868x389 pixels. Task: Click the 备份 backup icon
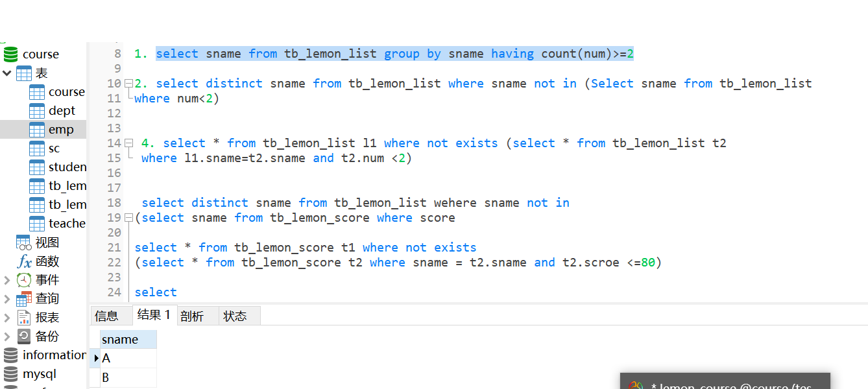pyautogui.click(x=24, y=336)
